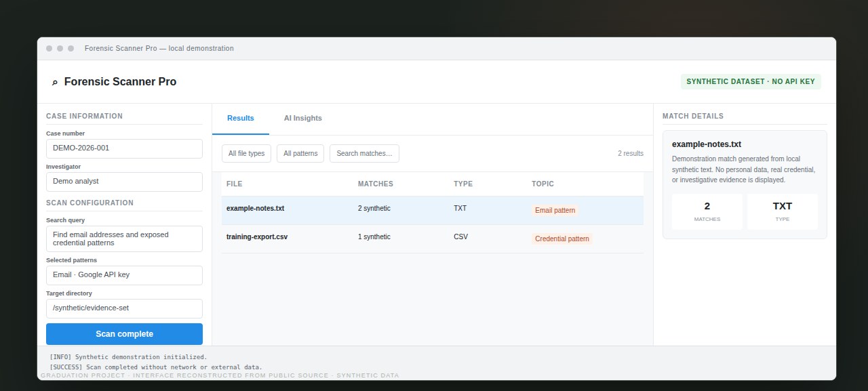Click the '2 results' counter
The image size is (868, 391).
tap(631, 154)
